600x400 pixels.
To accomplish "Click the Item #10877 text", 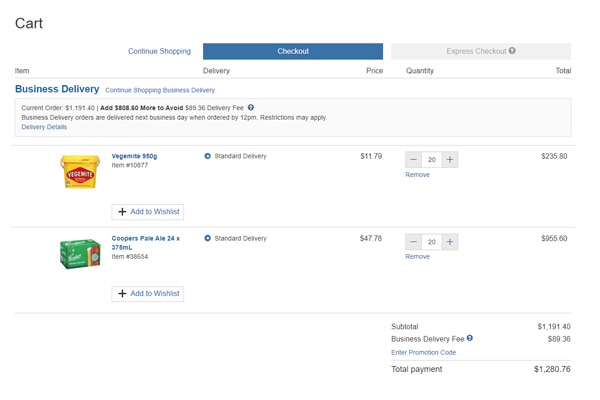I will (130, 165).
